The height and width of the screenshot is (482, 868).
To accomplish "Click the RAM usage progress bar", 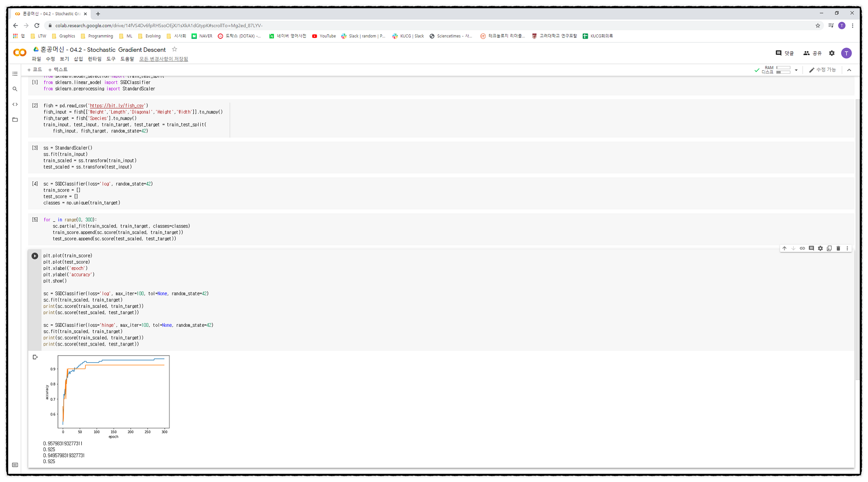I will [783, 68].
